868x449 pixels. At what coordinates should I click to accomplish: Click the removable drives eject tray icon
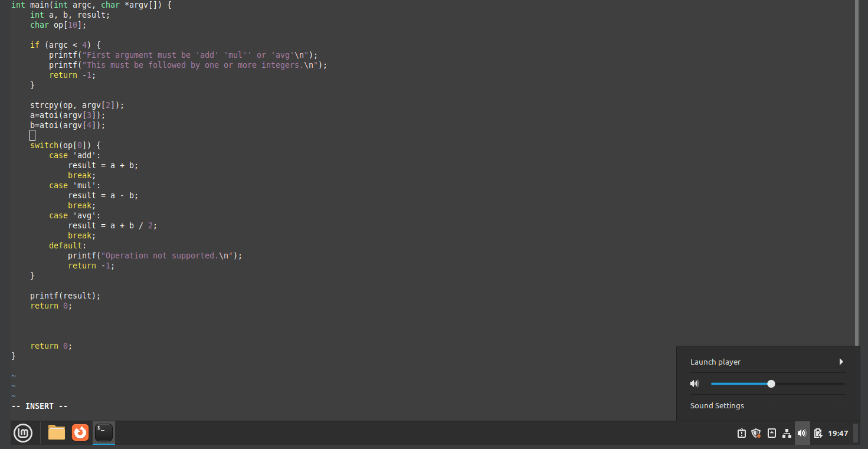(x=772, y=434)
